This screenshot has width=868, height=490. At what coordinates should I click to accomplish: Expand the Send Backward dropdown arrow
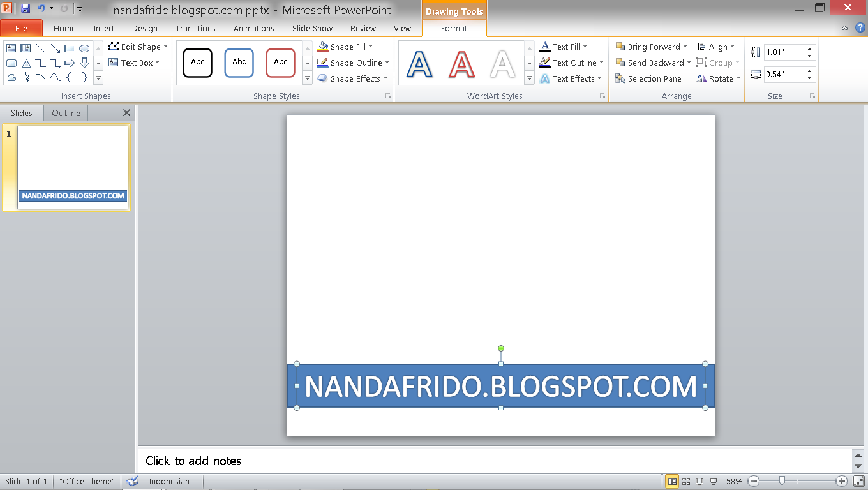(x=689, y=63)
